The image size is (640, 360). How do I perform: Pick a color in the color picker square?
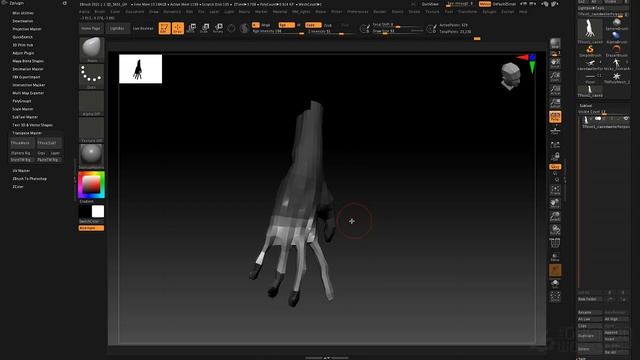(x=91, y=185)
